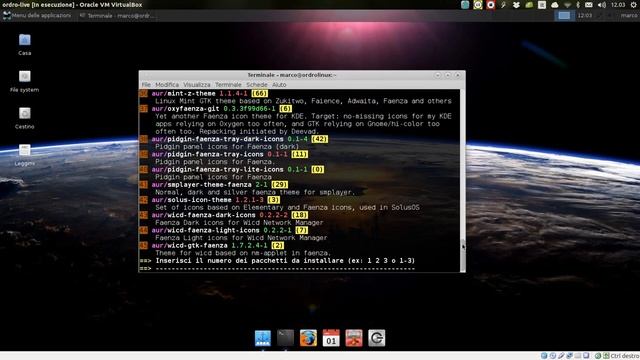Open the mail envelope tray icon

(x=589, y=5)
